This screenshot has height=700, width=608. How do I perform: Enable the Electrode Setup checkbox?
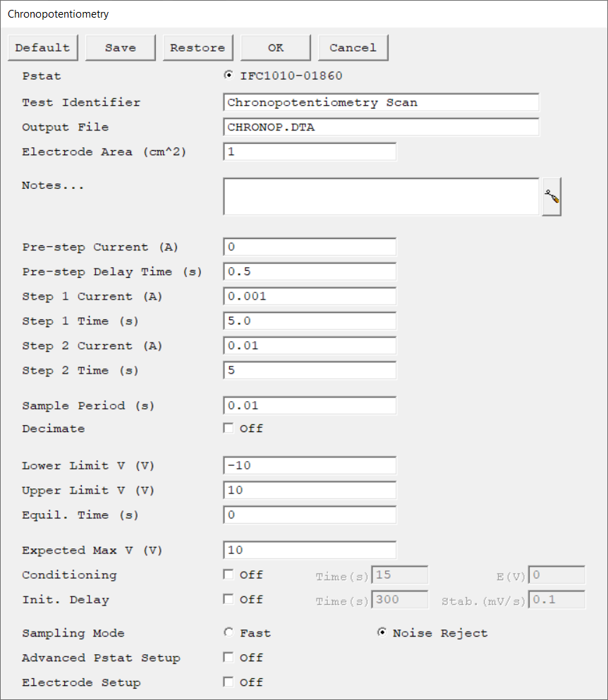coord(228,682)
